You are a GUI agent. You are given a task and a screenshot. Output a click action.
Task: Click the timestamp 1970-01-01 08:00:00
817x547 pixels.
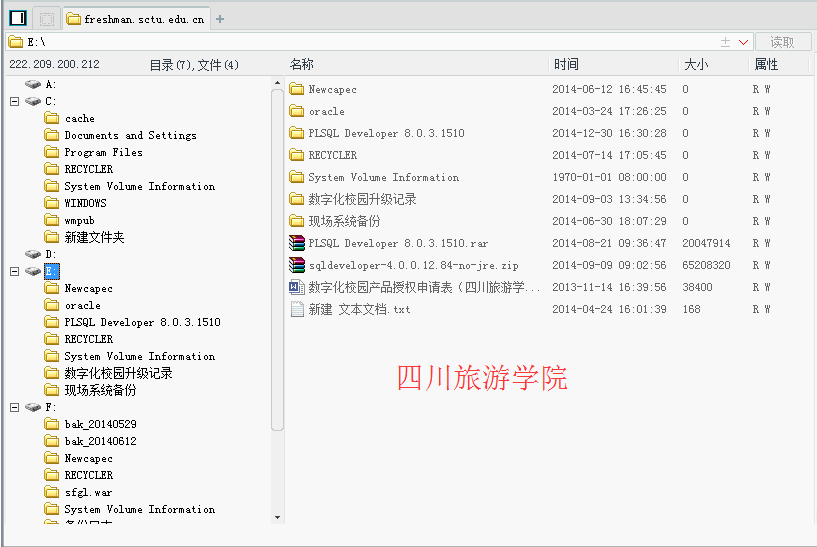609,177
